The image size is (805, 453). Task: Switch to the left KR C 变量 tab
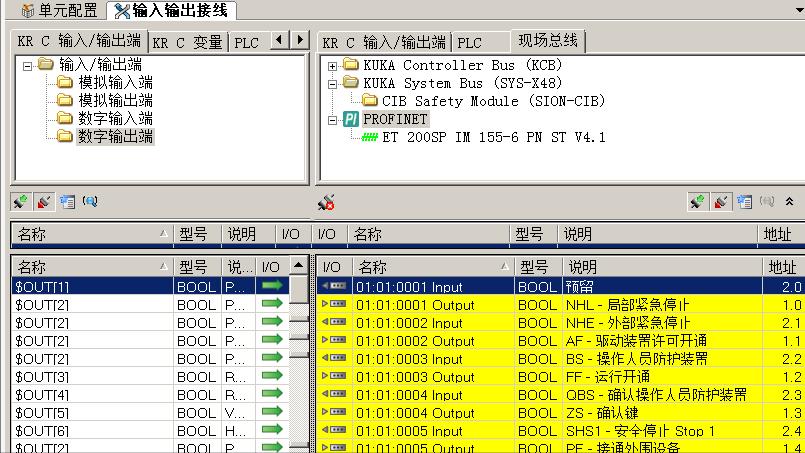coord(187,42)
